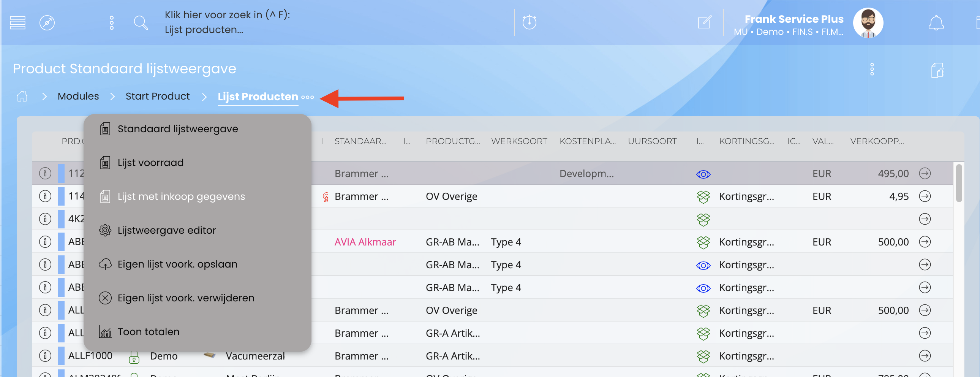The image size is (980, 377).
Task: Click the blue color bar on ALLF1000 row
Action: (61, 356)
